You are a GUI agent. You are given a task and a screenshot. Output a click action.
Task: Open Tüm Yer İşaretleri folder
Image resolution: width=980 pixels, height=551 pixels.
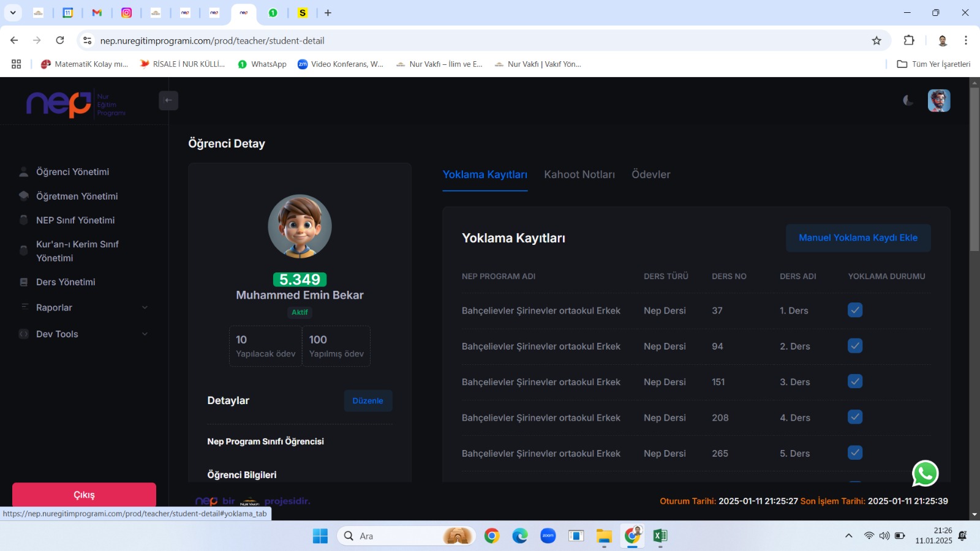(x=933, y=64)
